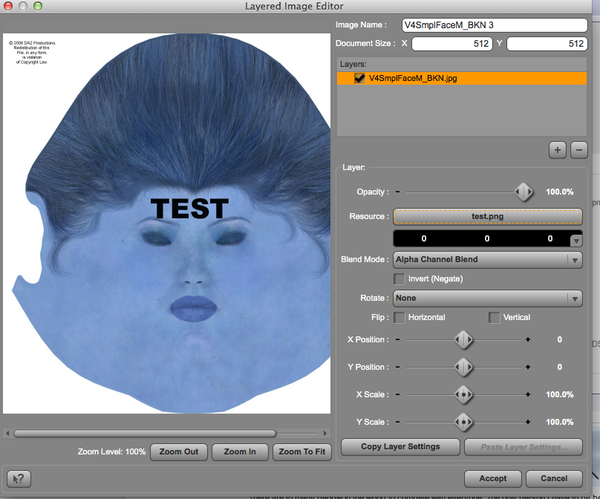Click the X Position slider handle

click(463, 339)
